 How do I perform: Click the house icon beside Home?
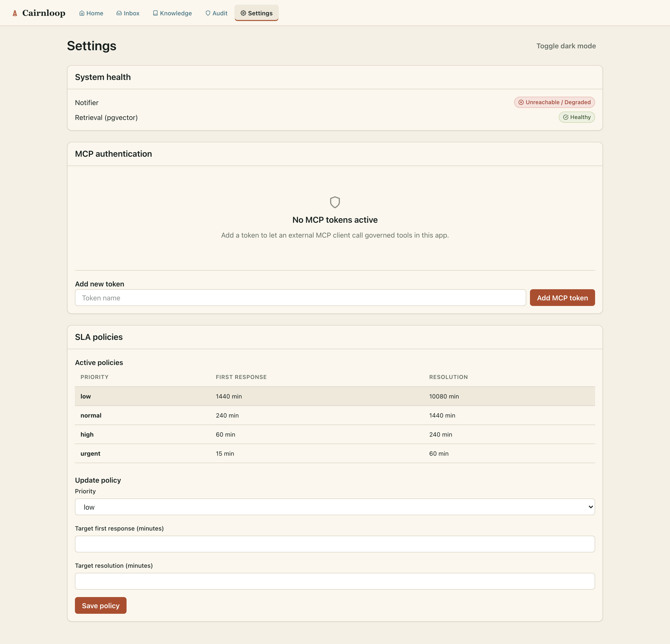(x=82, y=13)
